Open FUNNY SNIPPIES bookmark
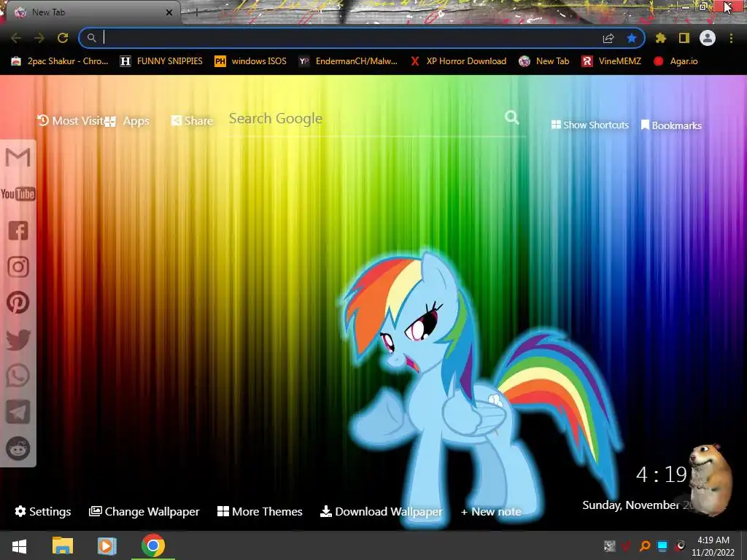Viewport: 747px width, 560px height. pos(161,61)
